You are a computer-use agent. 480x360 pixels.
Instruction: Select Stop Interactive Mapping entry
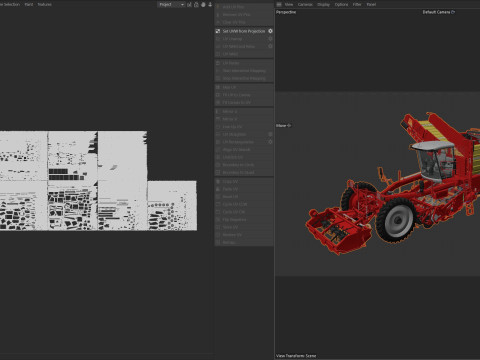click(244, 78)
